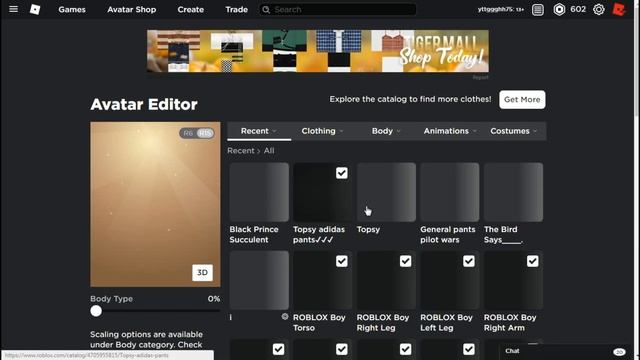Select Black Prince Succulent item thumbnail

click(259, 192)
